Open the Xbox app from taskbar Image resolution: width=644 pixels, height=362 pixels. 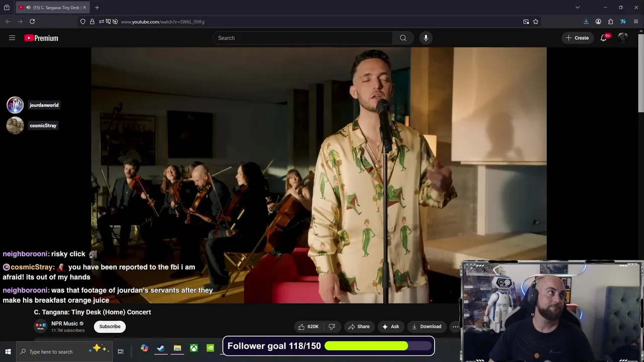(194, 348)
